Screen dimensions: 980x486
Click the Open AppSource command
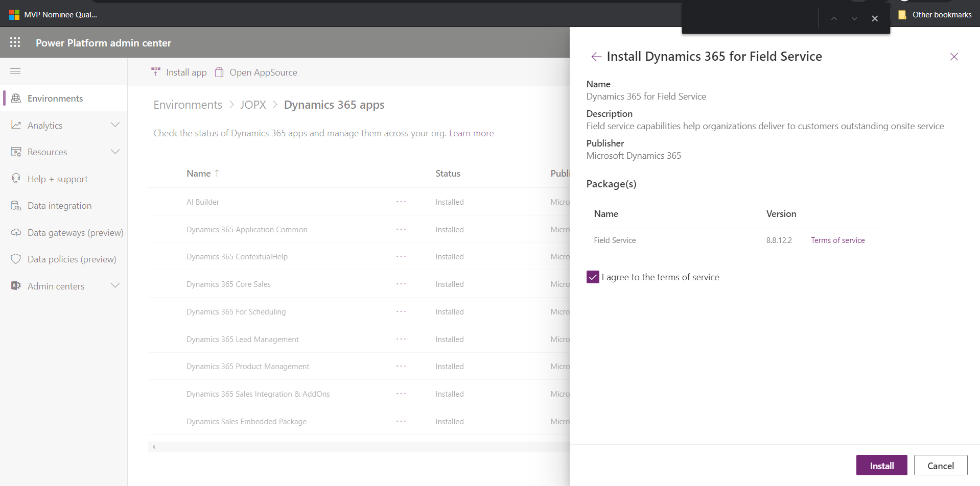click(x=256, y=72)
